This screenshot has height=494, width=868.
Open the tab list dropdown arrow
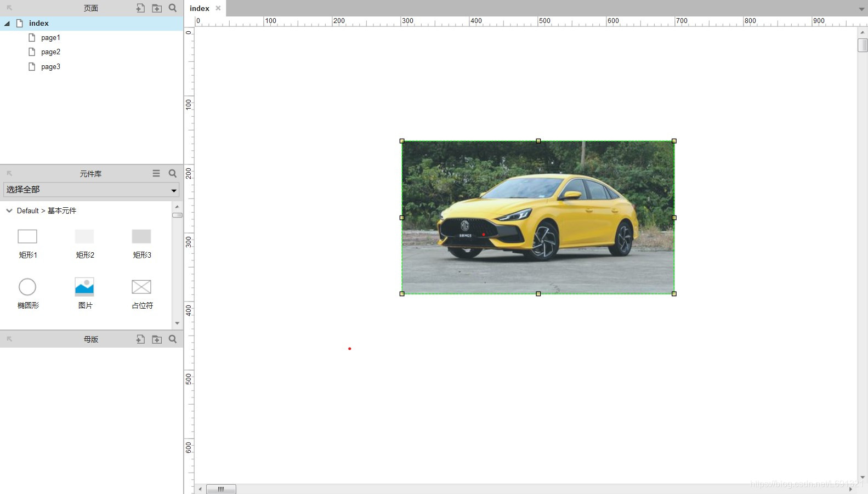[861, 9]
